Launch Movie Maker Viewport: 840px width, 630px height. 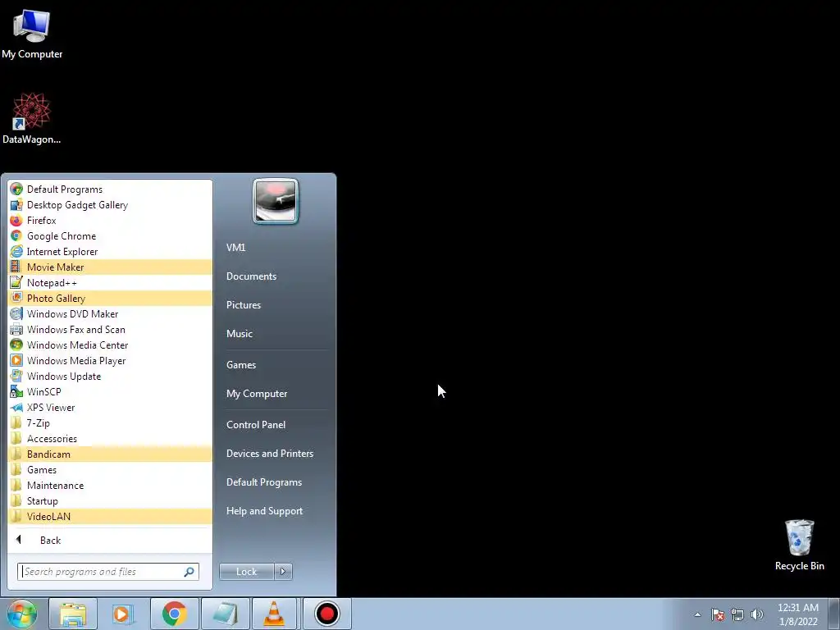click(111, 267)
